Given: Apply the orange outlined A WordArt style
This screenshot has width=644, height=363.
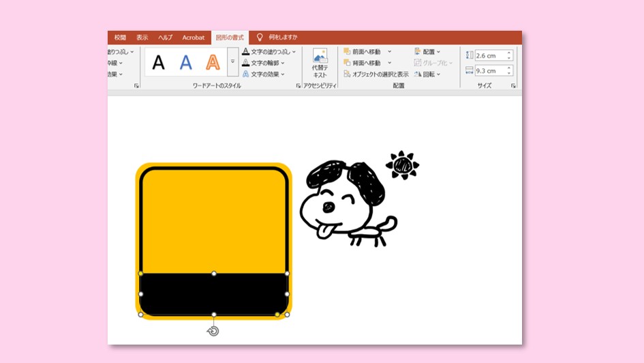Looking at the screenshot, I should click(x=213, y=63).
